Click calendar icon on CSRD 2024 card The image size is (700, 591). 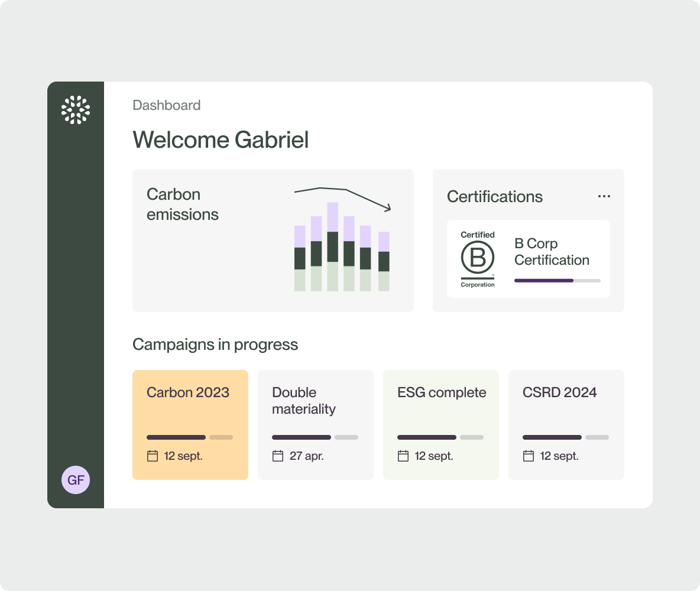pos(529,456)
